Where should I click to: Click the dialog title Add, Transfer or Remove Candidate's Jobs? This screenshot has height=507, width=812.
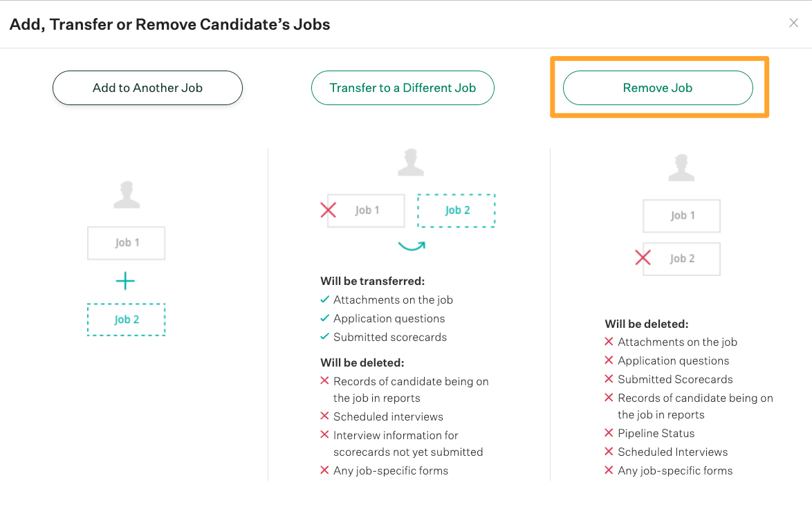[x=170, y=24]
